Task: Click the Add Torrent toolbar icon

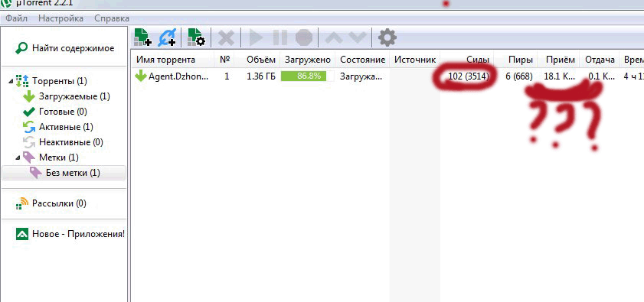Action: click(142, 37)
